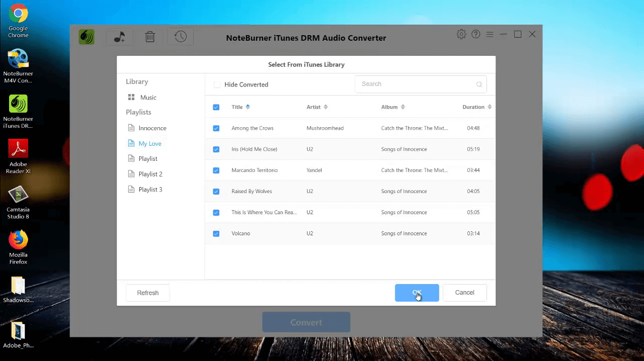Click the add music toolbar icon
The width and height of the screenshot is (644, 361).
(119, 37)
